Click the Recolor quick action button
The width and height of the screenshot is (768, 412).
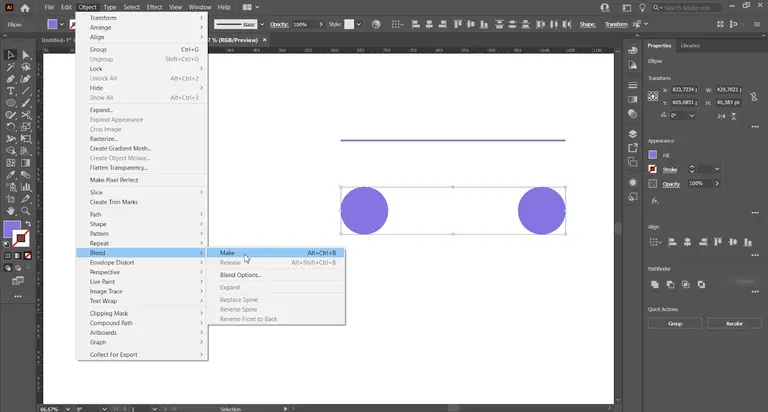[734, 324]
